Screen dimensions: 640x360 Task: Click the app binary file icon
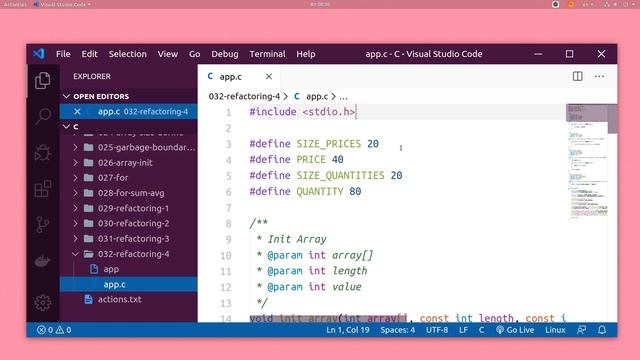(94, 269)
